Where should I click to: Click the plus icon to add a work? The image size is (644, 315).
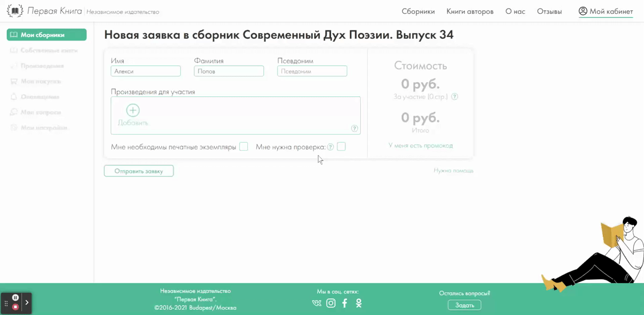tap(133, 111)
